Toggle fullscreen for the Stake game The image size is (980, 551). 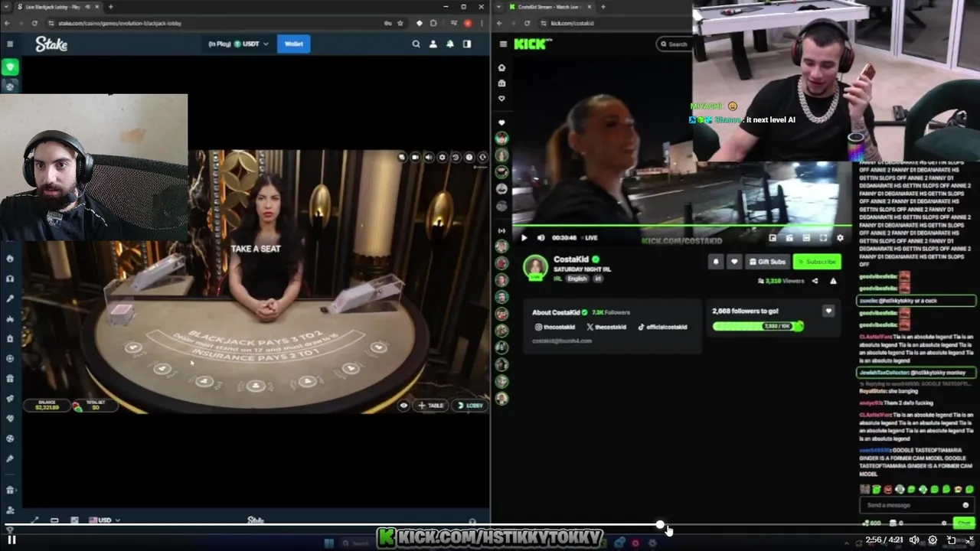34,520
